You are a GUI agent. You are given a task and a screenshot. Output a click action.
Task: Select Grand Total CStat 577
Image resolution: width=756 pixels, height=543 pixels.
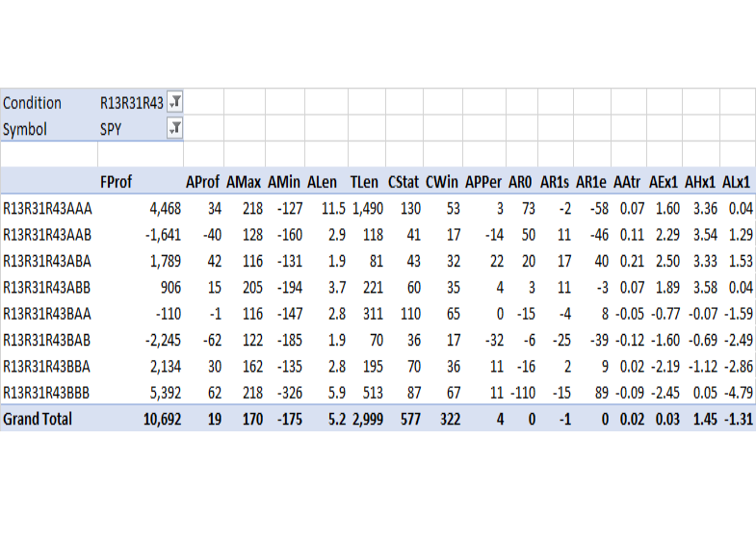tap(411, 419)
